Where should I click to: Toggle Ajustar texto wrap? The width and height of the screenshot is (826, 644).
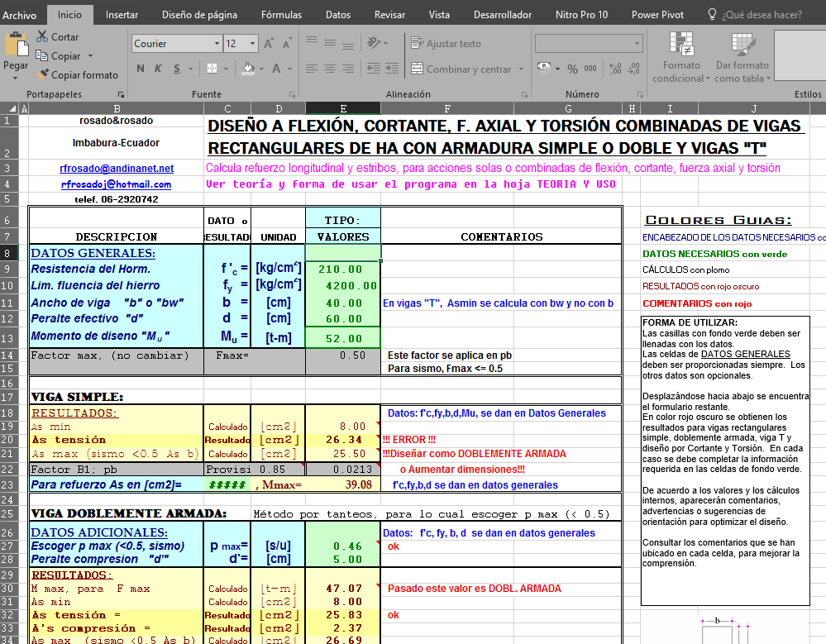coord(446,43)
